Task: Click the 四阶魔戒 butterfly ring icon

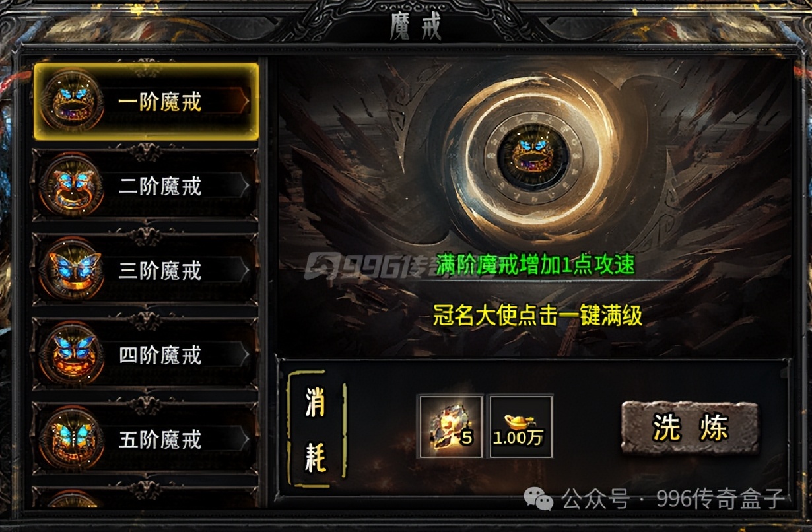Action: pyautogui.click(x=71, y=355)
